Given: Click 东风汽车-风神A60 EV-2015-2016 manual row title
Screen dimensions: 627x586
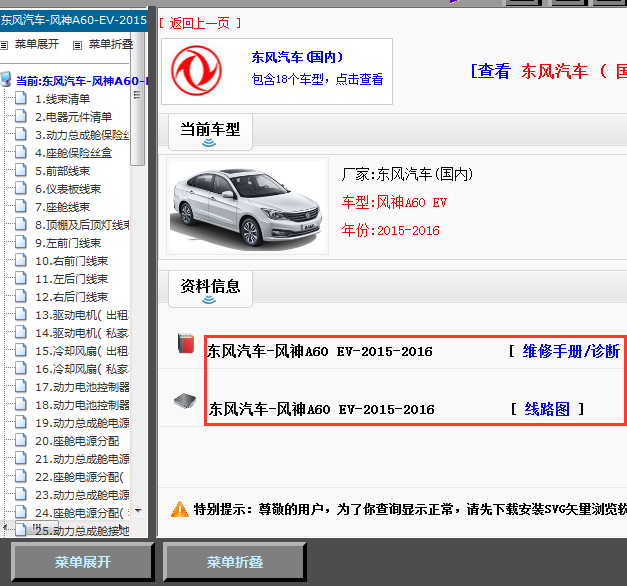Looking at the screenshot, I should [319, 352].
